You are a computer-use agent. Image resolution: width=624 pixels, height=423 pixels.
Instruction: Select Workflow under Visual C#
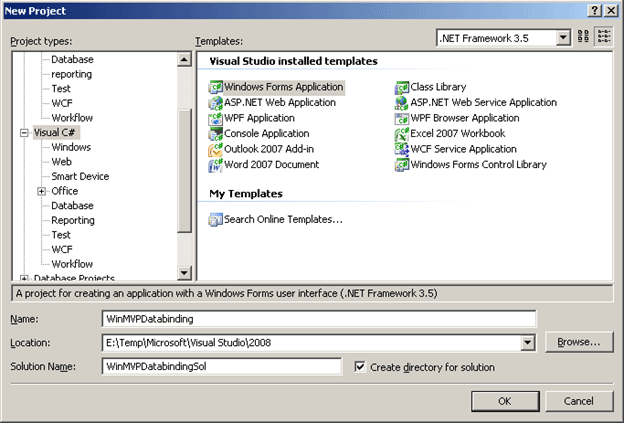(x=72, y=264)
